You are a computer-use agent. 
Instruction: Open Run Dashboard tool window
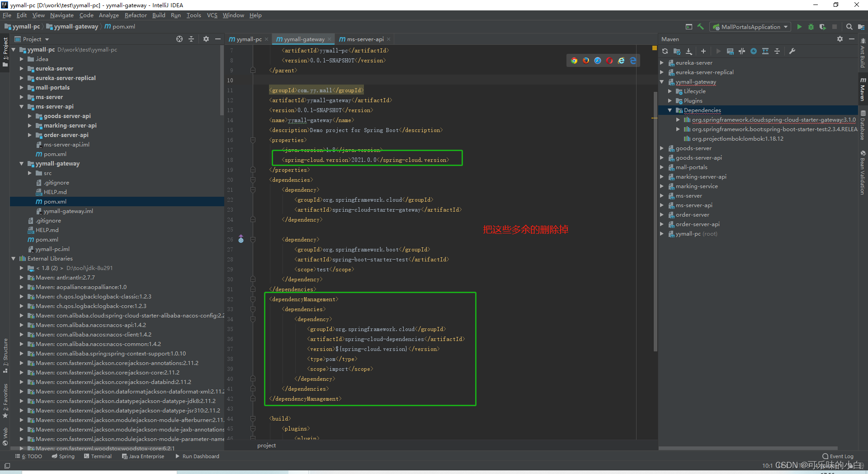pyautogui.click(x=197, y=456)
